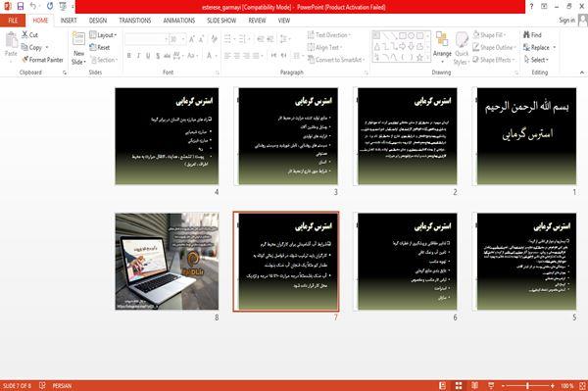Viewport: 588px width, 391px height.
Task: Click the Sign in link
Action: tap(566, 21)
